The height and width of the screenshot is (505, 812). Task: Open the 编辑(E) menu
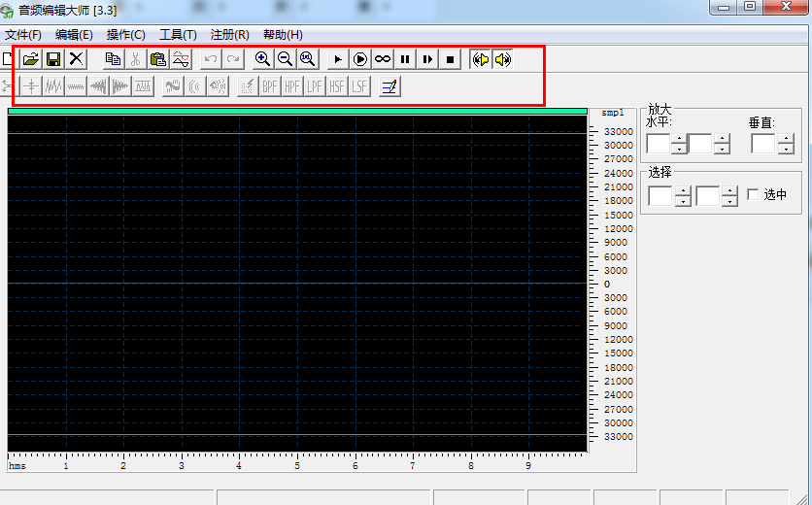pyautogui.click(x=74, y=35)
